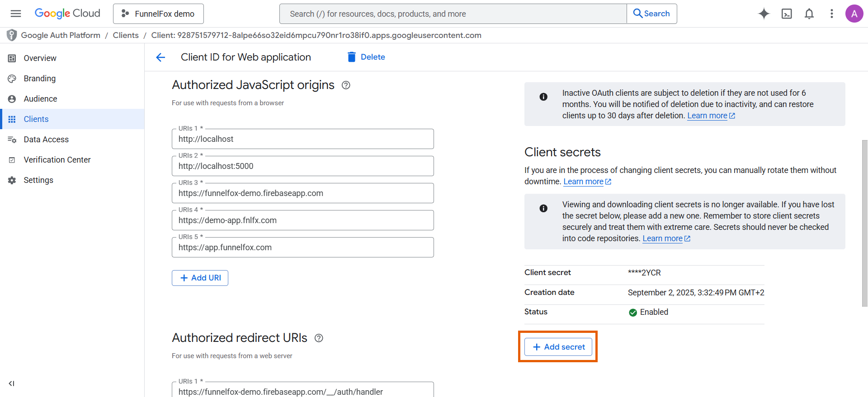The image size is (868, 397).
Task: Click the Google Auth Platform shield icon
Action: tap(12, 35)
